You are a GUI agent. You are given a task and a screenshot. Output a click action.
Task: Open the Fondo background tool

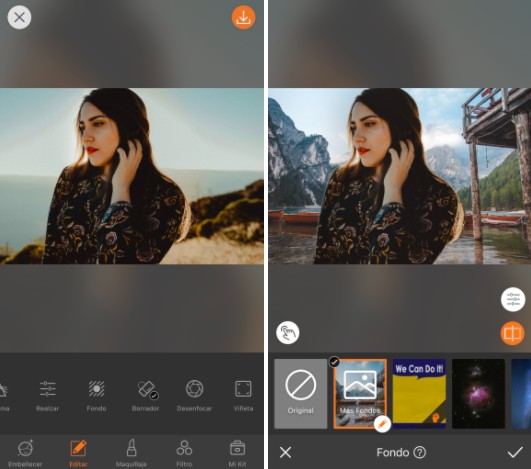tap(97, 396)
